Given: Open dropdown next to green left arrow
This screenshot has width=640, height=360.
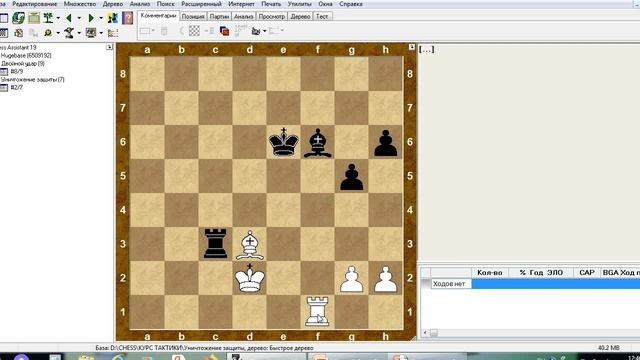Looking at the screenshot, I should 79,18.
